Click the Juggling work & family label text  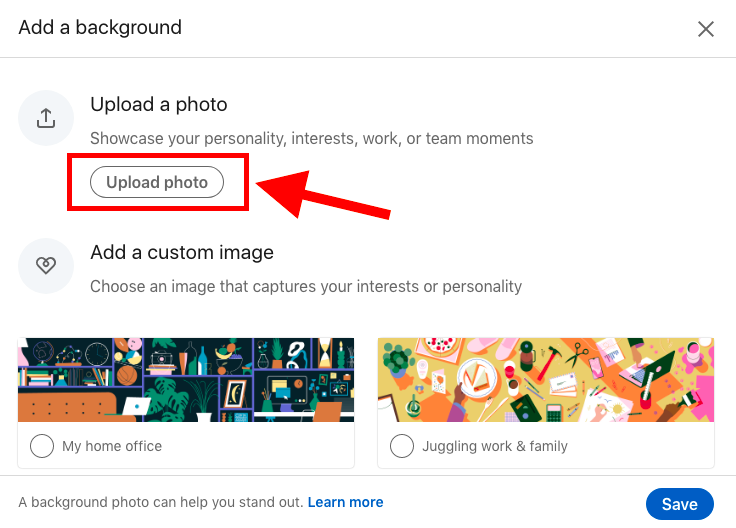[494, 446]
